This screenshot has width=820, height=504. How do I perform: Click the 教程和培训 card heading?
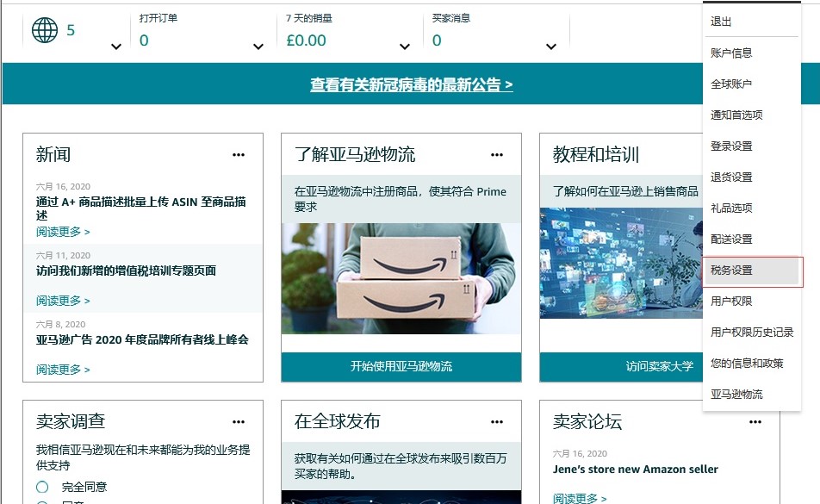(596, 155)
